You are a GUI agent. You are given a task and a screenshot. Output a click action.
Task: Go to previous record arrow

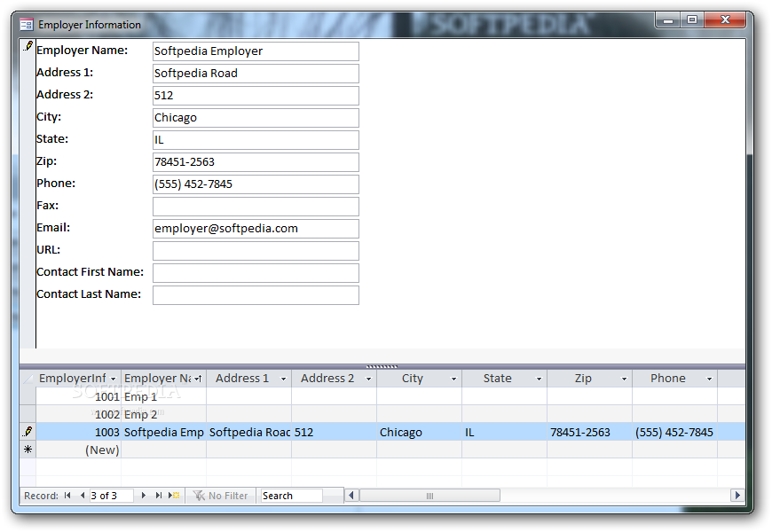tap(83, 496)
